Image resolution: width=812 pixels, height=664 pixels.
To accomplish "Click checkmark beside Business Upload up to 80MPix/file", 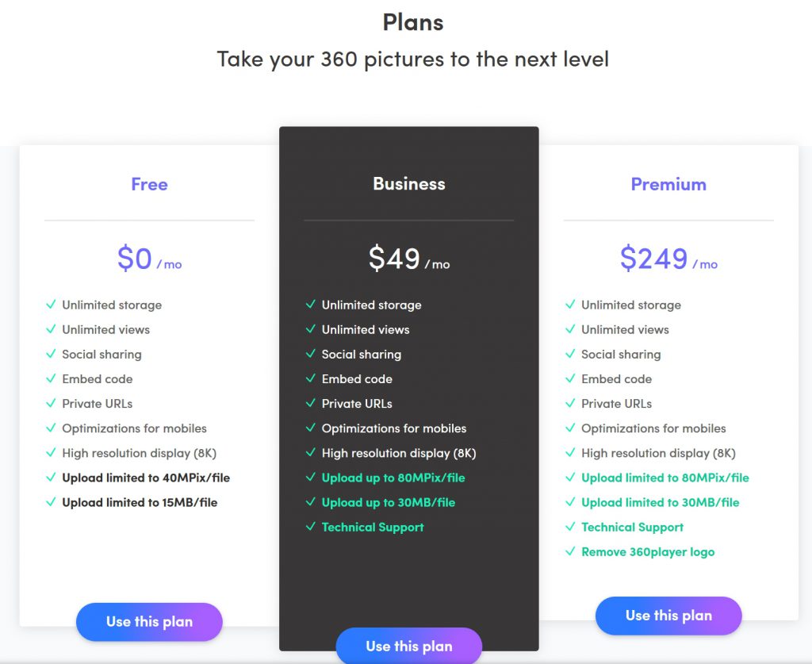I will pos(310,478).
